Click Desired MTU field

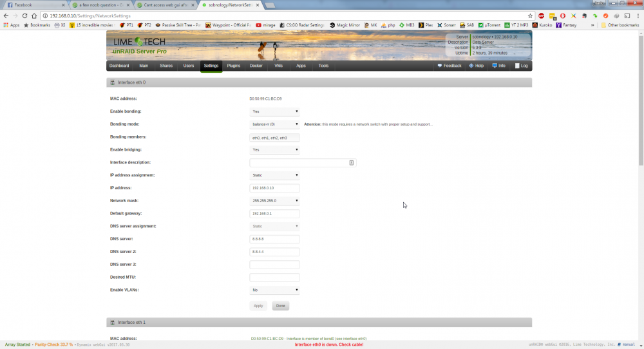274,277
